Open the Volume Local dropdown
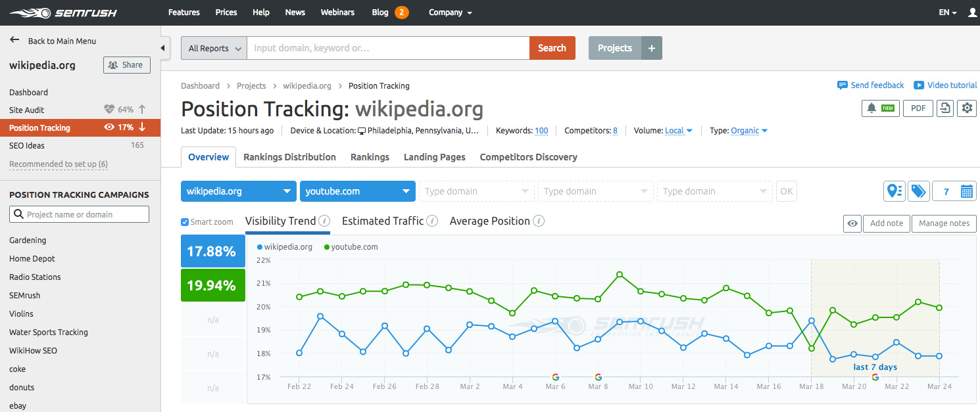Screen dimensions: 980x412 679,131
